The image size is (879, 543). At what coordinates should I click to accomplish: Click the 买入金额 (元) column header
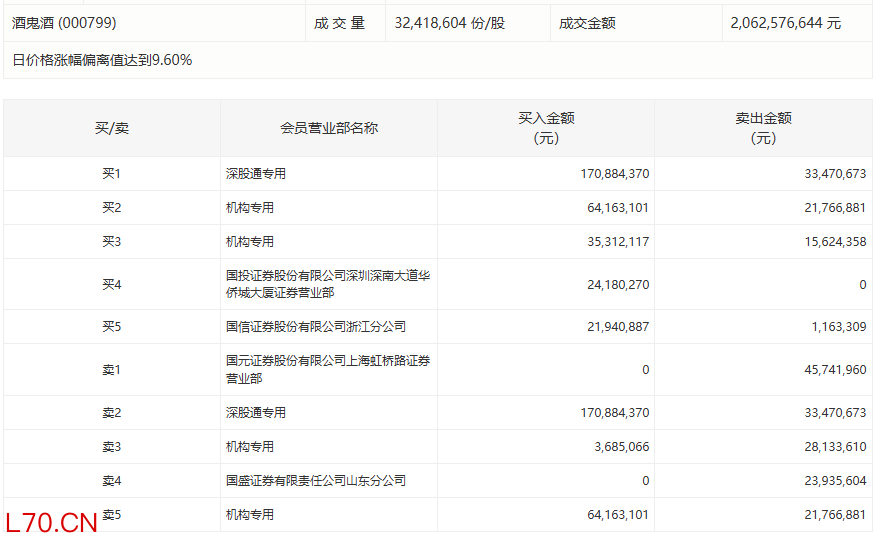(546, 128)
